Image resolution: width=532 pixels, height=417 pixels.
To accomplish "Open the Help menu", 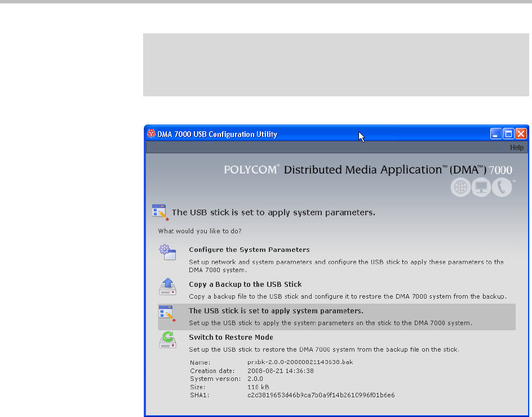I will coord(516,148).
